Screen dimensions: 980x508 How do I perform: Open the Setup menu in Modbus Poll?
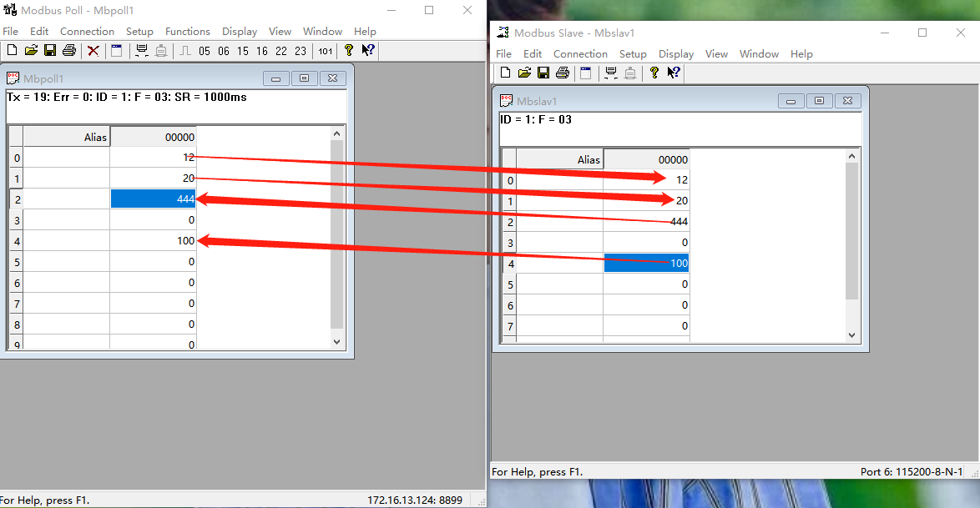tap(139, 32)
